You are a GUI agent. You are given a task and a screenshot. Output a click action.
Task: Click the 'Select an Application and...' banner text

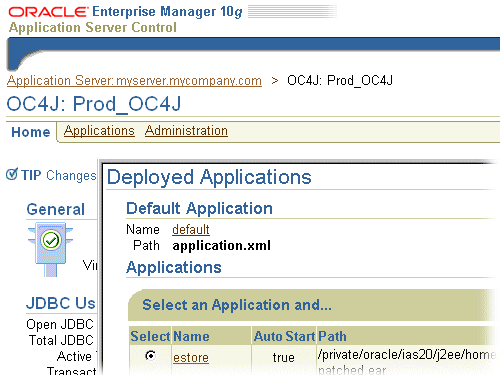[x=237, y=305]
